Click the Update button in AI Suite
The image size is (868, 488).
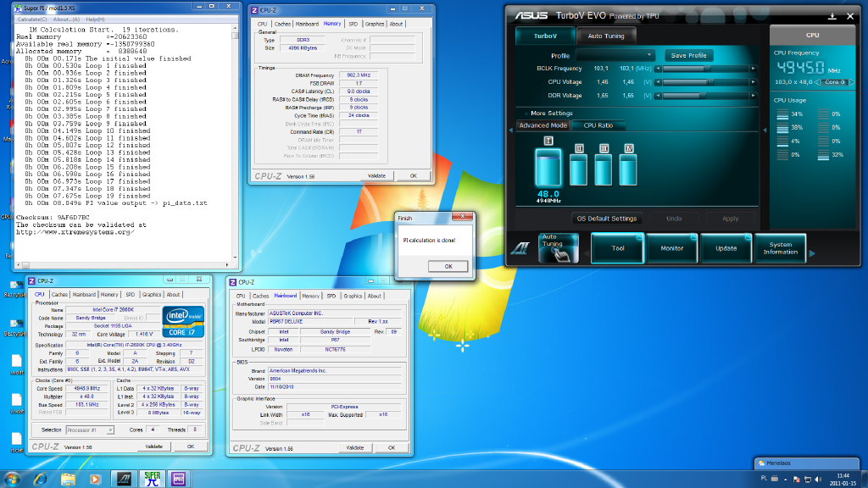coord(726,248)
